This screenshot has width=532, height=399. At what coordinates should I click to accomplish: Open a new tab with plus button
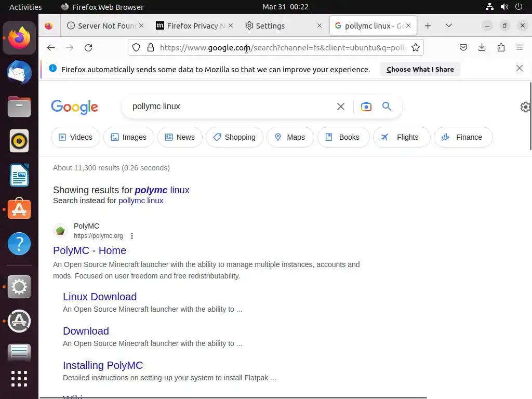428,26
